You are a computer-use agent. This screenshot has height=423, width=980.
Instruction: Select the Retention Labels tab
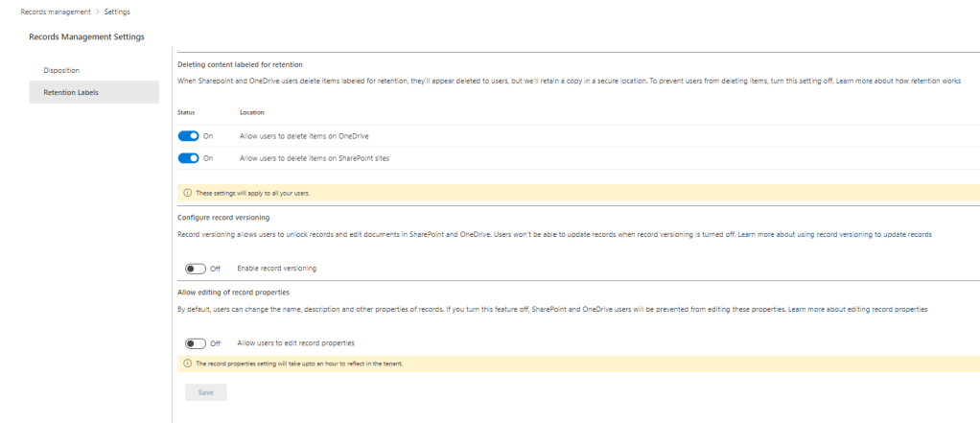point(70,92)
